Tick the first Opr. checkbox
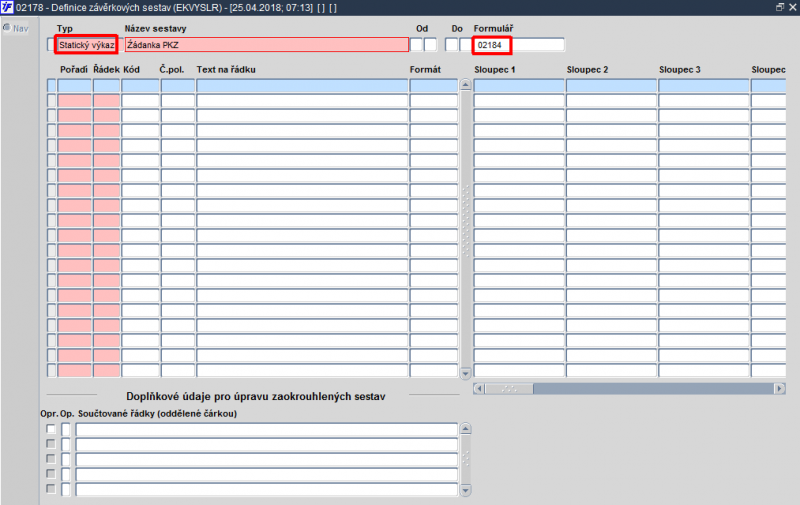Image resolution: width=800 pixels, height=505 pixels. [x=51, y=429]
